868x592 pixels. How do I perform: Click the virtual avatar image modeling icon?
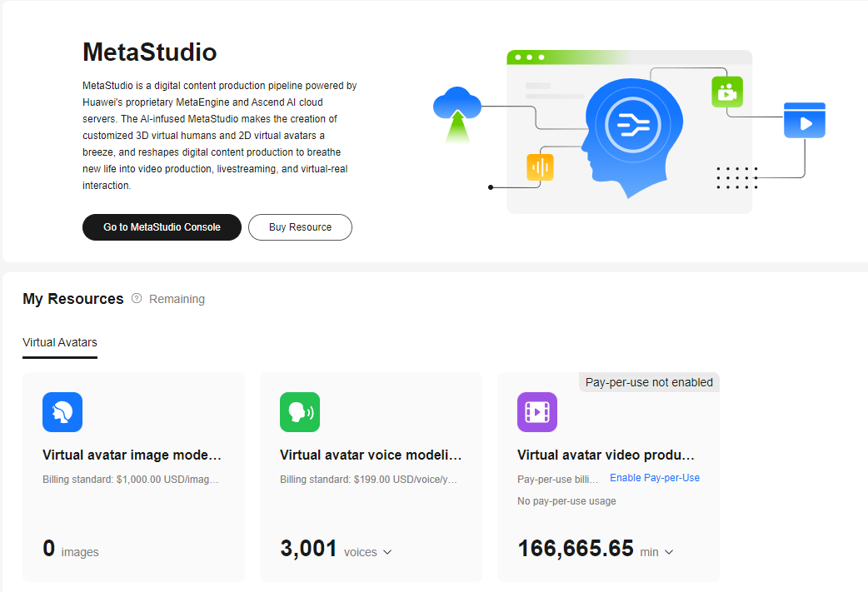click(62, 412)
